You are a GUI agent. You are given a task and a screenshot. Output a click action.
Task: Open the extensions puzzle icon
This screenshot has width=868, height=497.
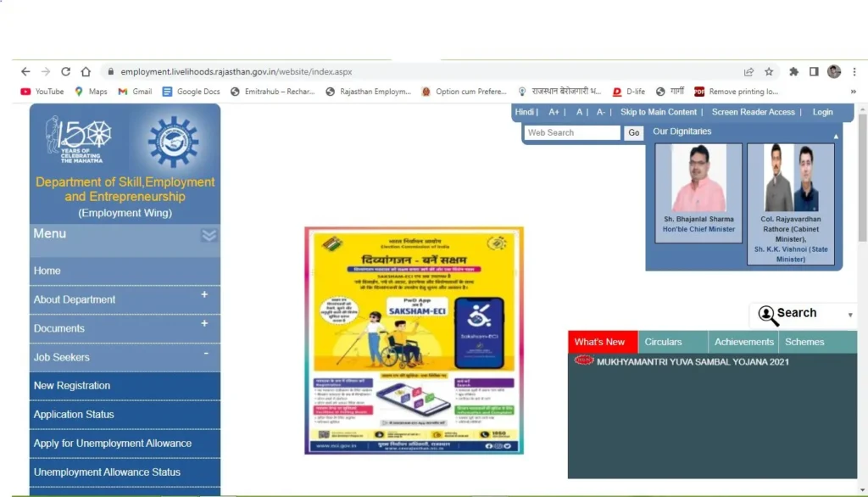click(x=793, y=71)
